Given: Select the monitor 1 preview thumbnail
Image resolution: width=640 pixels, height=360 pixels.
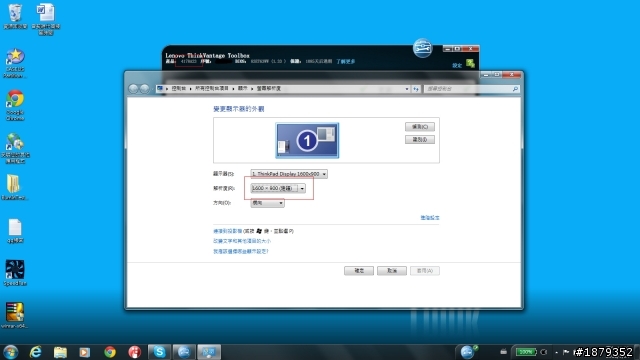Looking at the screenshot, I should click(307, 140).
